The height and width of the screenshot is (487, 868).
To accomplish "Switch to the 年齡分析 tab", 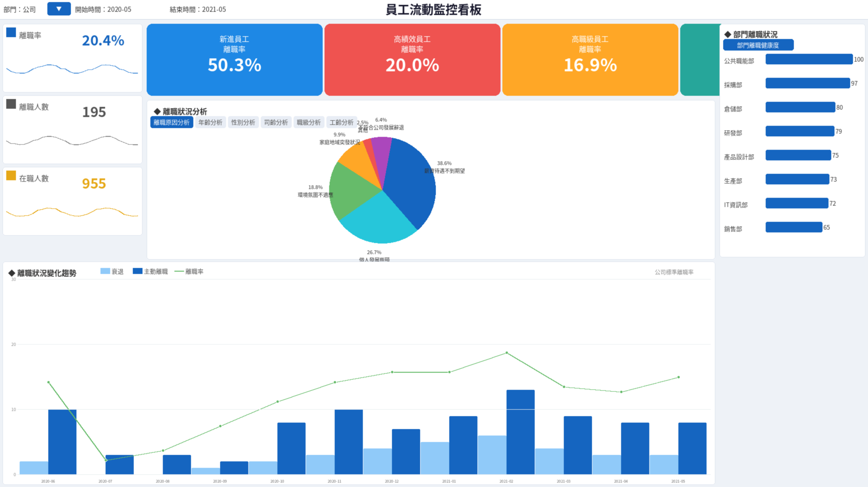I will [x=210, y=122].
